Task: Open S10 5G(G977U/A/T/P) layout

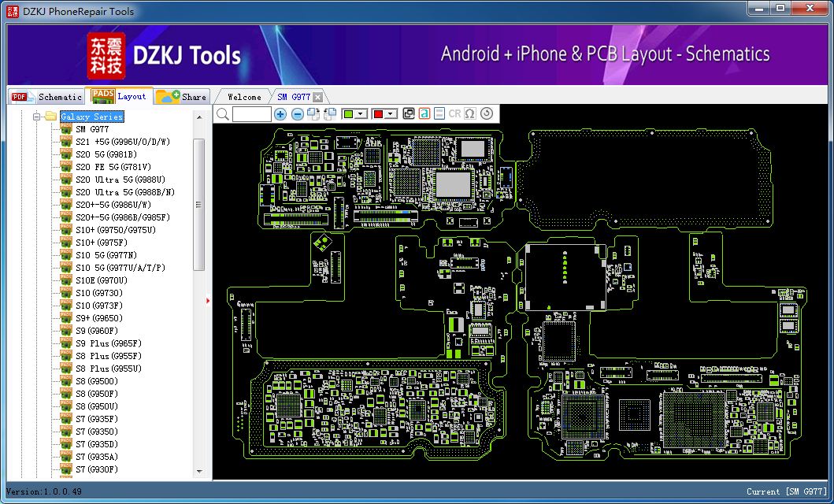Action: point(120,268)
